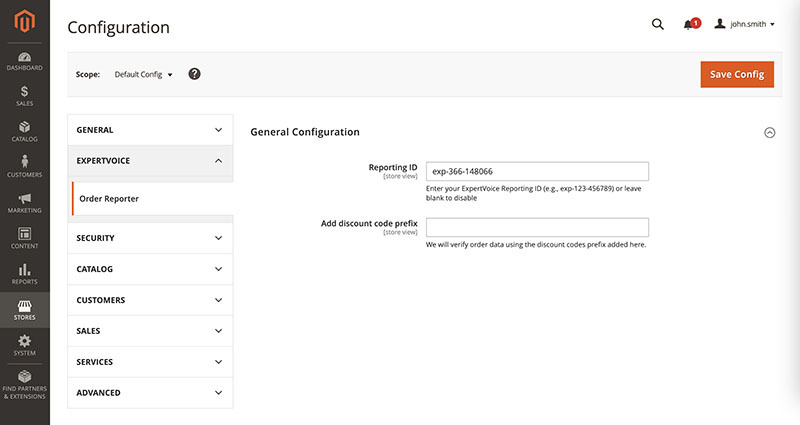Click the scope help question mark icon
Screen dimensions: 800x425
point(194,74)
